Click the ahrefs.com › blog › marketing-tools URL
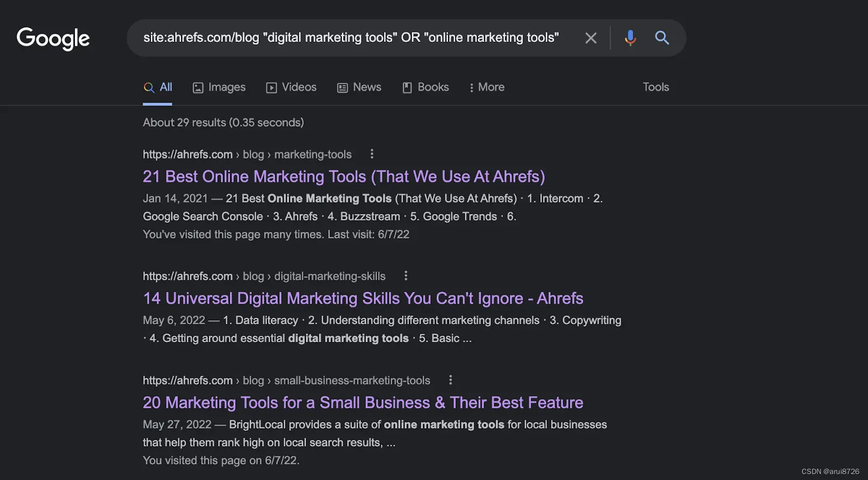Viewport: 868px width, 480px height. 247,154
